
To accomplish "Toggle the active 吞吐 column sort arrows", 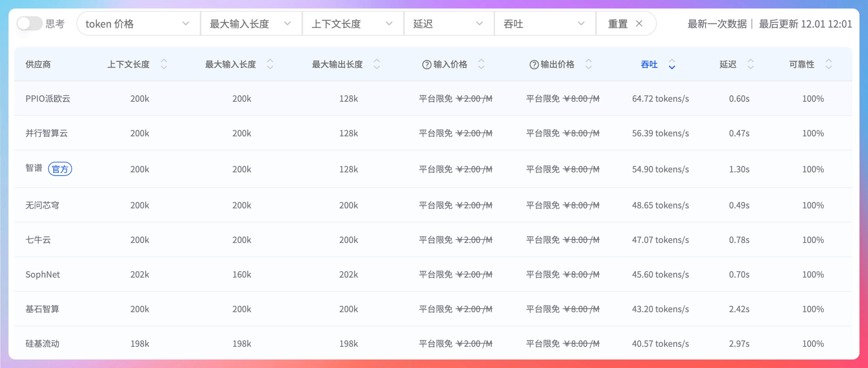I will tap(672, 64).
